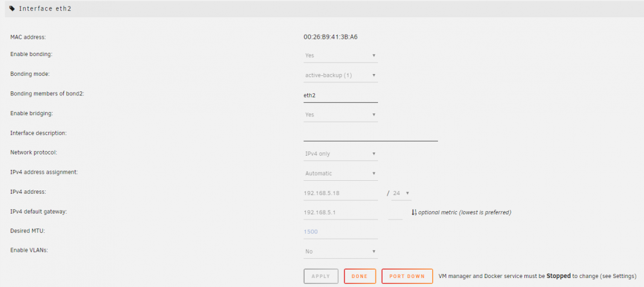Open the Enable VLANs dropdown
Viewport: 644px width, 287px height.
(x=341, y=251)
